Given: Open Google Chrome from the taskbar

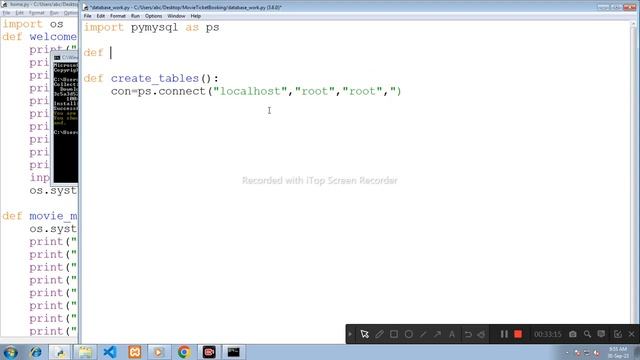Looking at the screenshot, I should point(184,352).
